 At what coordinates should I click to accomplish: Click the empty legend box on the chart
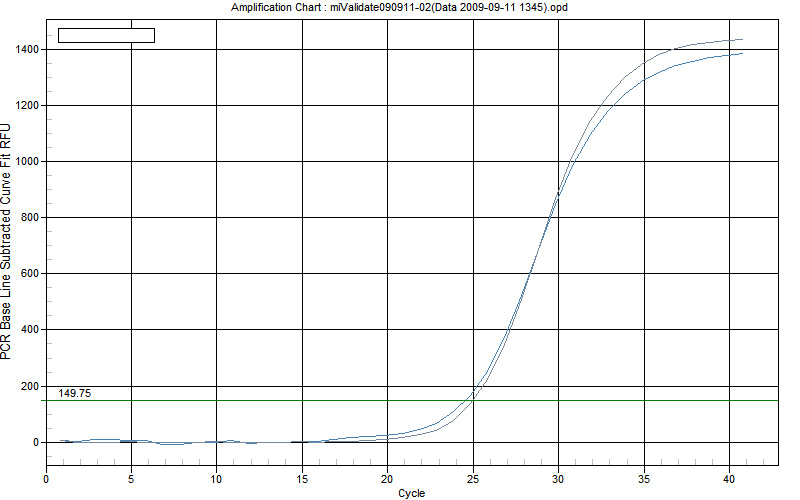[106, 35]
